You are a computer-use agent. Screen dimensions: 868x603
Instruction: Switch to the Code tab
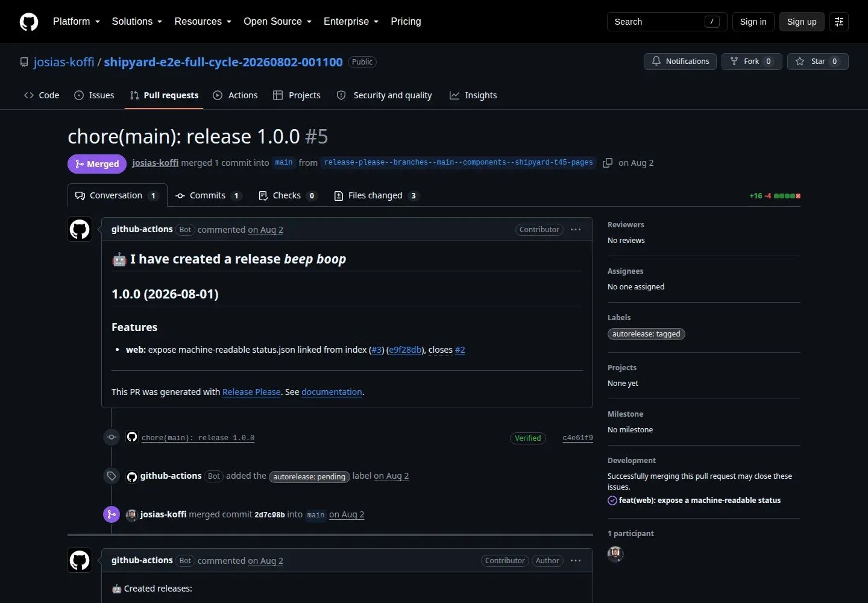(x=42, y=95)
